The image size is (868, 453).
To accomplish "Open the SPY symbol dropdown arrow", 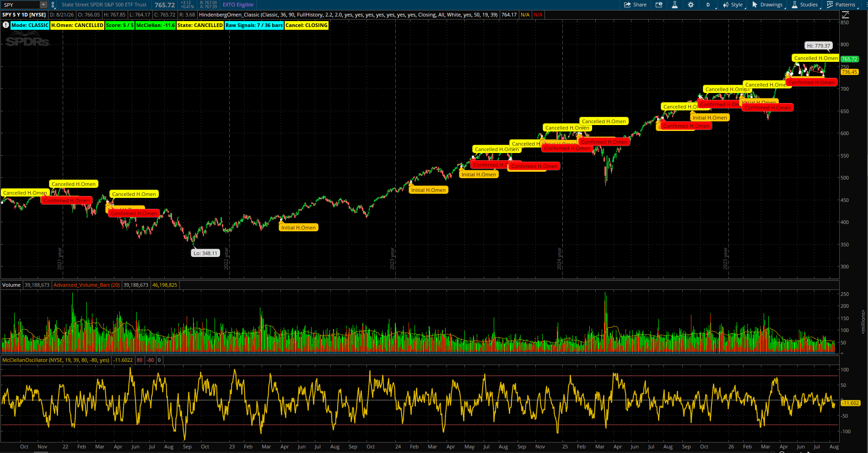I will (43, 5).
